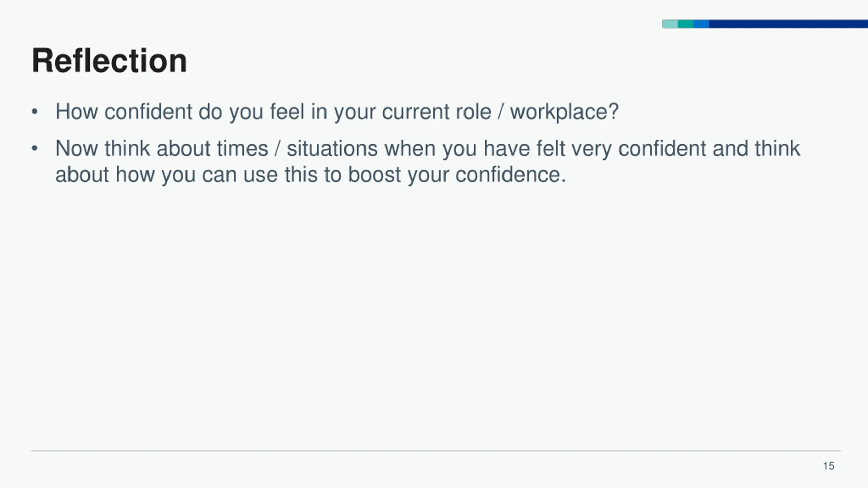
Task: Click the word "times" in second bullet
Action: click(242, 149)
